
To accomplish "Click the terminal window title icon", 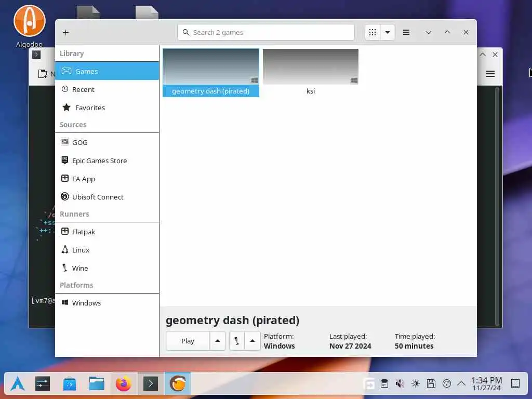I will point(36,55).
